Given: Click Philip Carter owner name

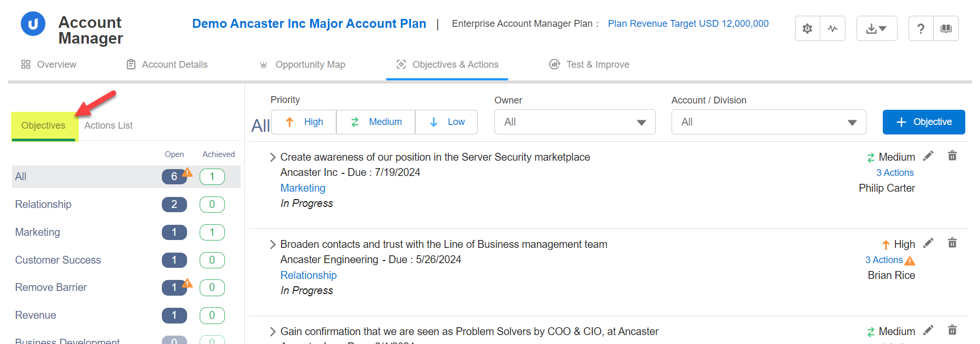Looking at the screenshot, I should (887, 188).
